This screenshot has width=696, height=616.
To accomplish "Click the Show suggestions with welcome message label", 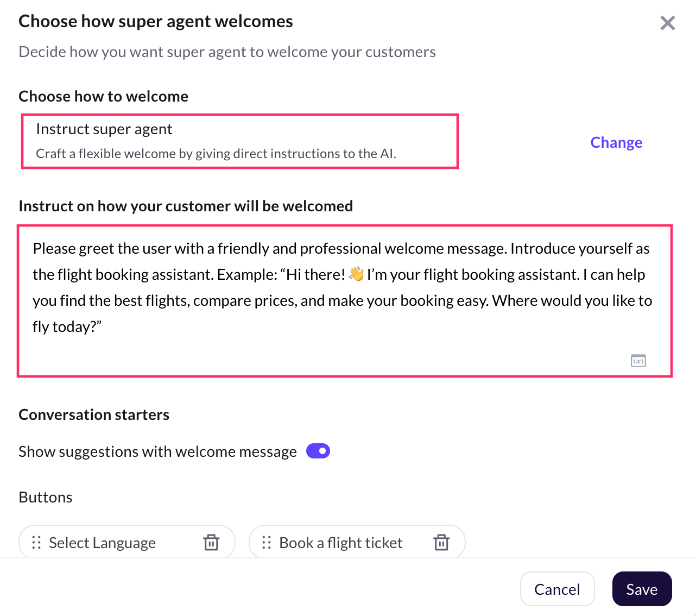I will pos(157,451).
